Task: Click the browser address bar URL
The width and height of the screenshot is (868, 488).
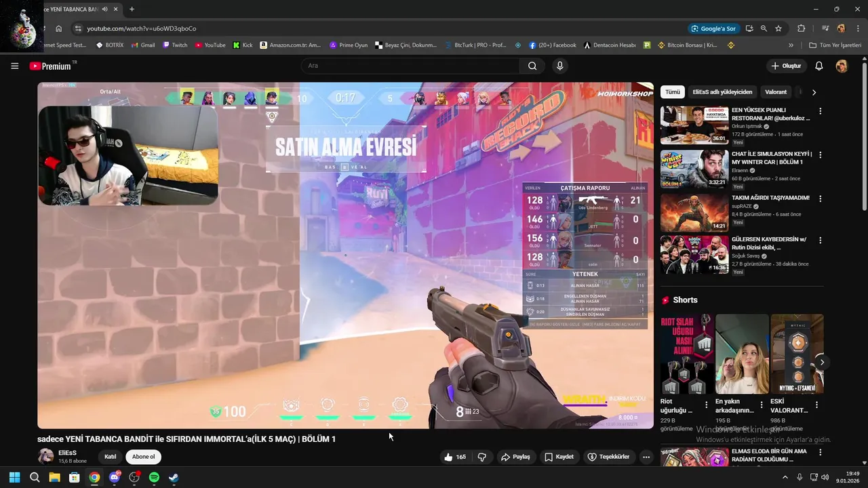Action: (x=142, y=28)
